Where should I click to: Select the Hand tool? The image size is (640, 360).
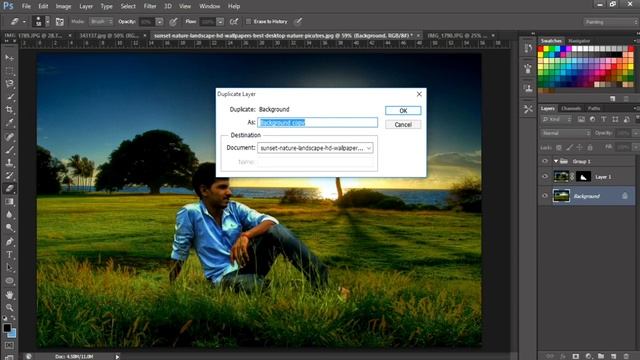pos(9,295)
